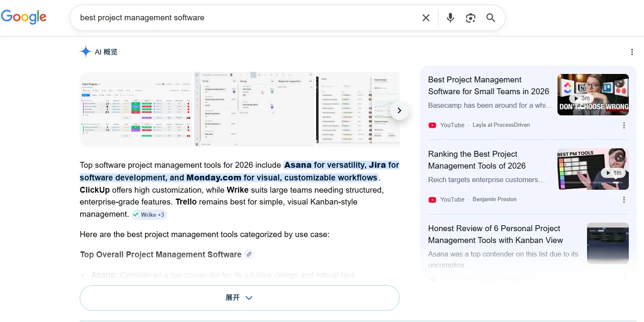
Task: Clear the search box with X icon
Action: coord(426,18)
